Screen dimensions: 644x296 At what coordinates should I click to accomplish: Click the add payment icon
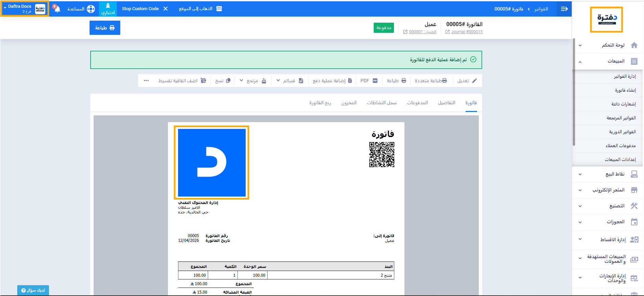pyautogui.click(x=350, y=81)
